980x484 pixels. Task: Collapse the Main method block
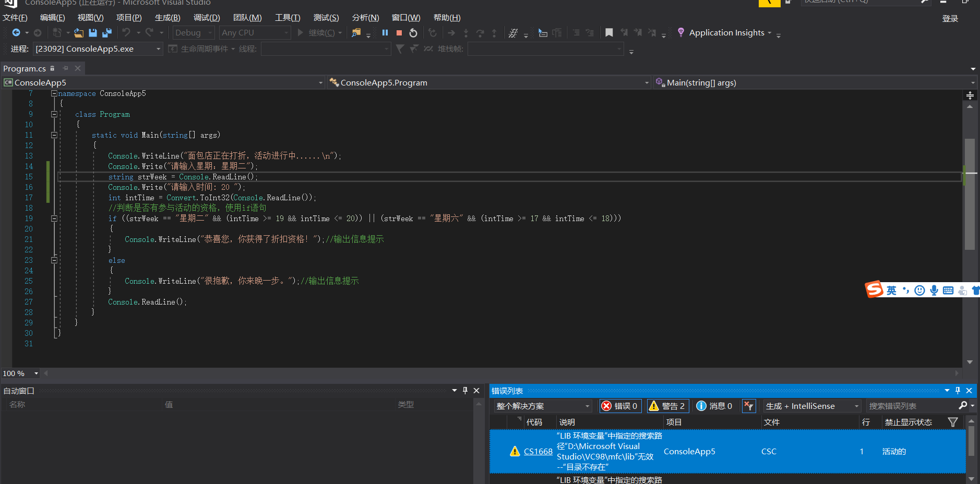pyautogui.click(x=54, y=135)
